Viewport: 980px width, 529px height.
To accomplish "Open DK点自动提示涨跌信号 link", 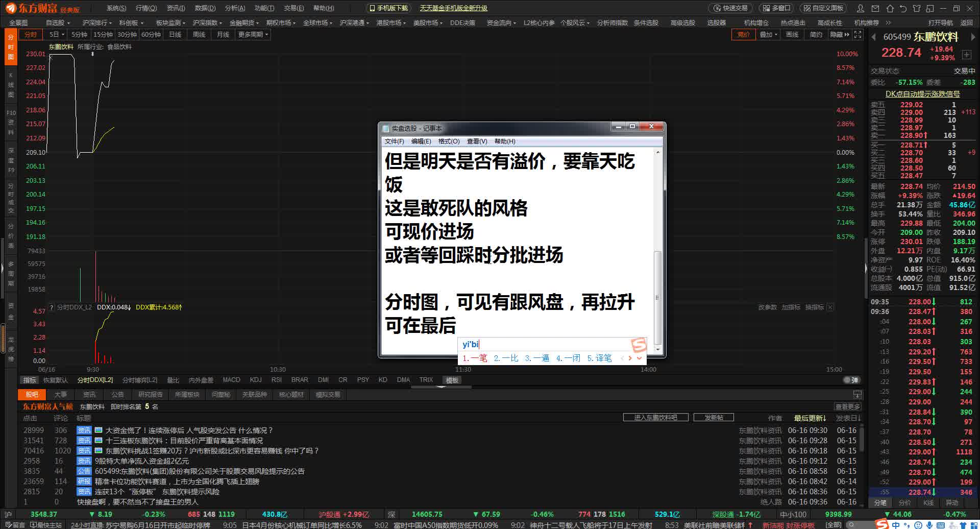I will tap(923, 94).
